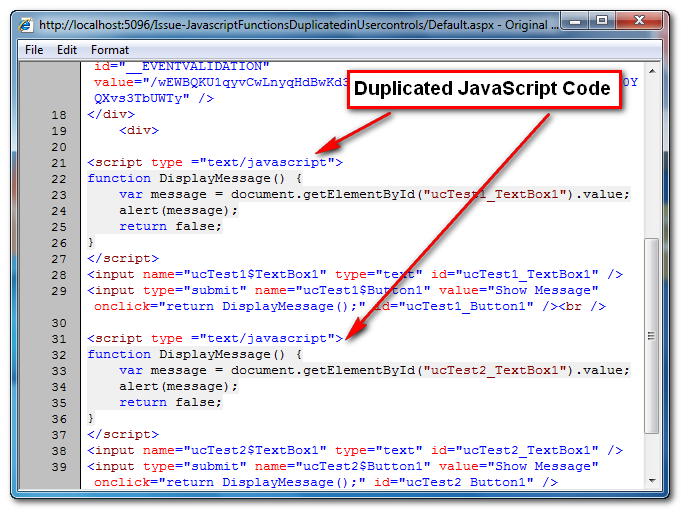Image resolution: width=681 pixels, height=510 pixels.
Task: Click the alert(message) statement on line 24
Action: (x=178, y=211)
